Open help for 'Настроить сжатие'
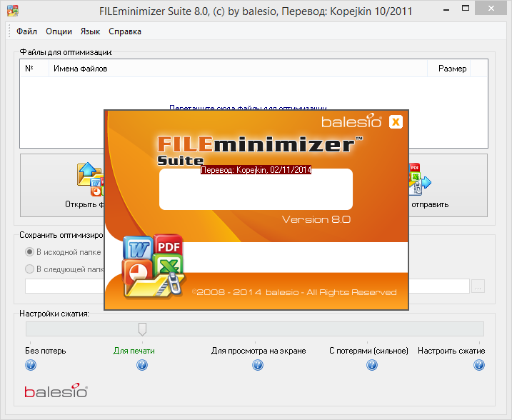 pos(479,365)
